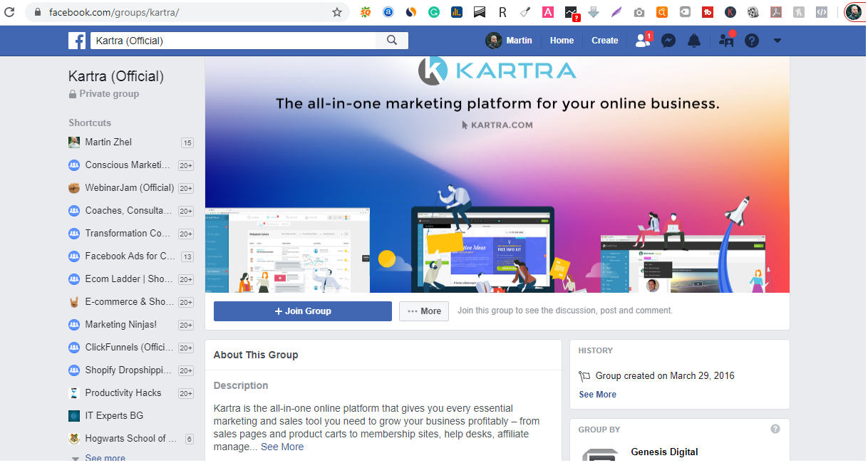The height and width of the screenshot is (463, 868).
Task: Open the grey download arrow extension icon
Action: (594, 12)
